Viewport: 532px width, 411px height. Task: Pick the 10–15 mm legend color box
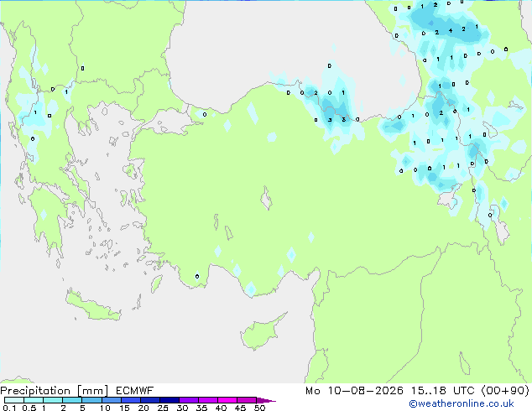click(111, 400)
